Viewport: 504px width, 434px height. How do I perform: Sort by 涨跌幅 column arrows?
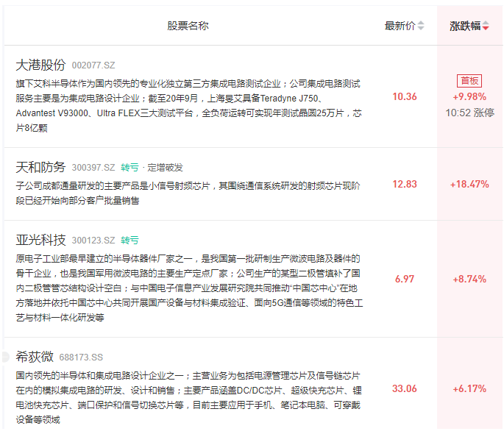(486, 26)
